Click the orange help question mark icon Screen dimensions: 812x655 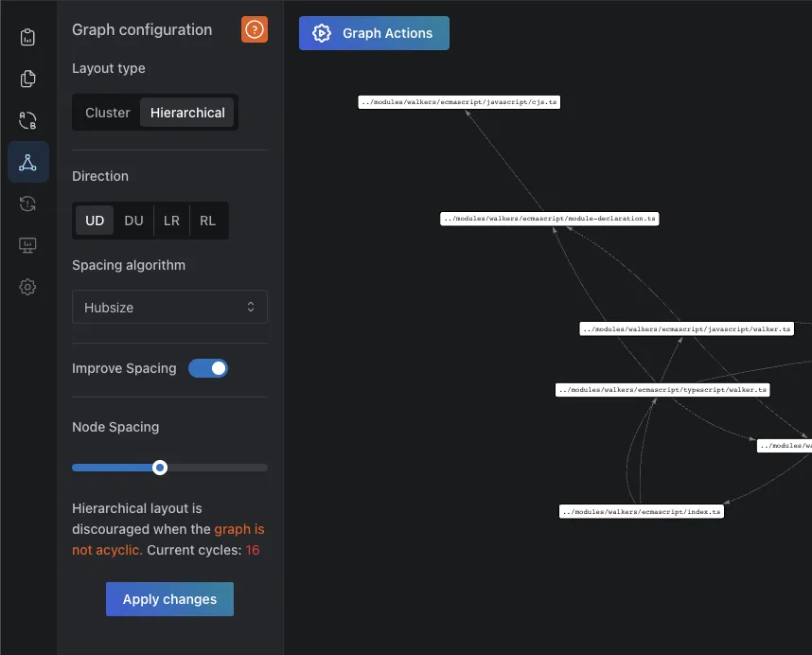(x=255, y=29)
